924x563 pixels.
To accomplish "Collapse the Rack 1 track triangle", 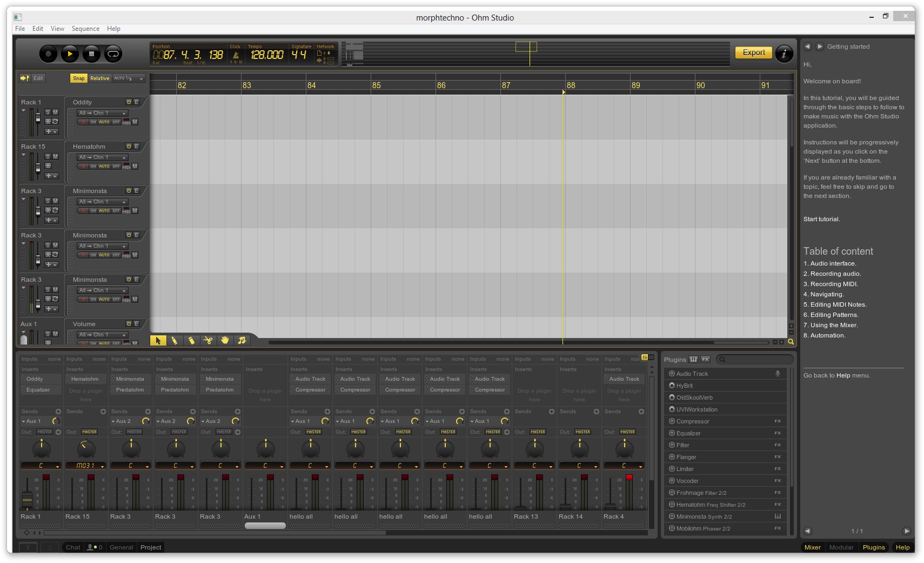I will [23, 111].
